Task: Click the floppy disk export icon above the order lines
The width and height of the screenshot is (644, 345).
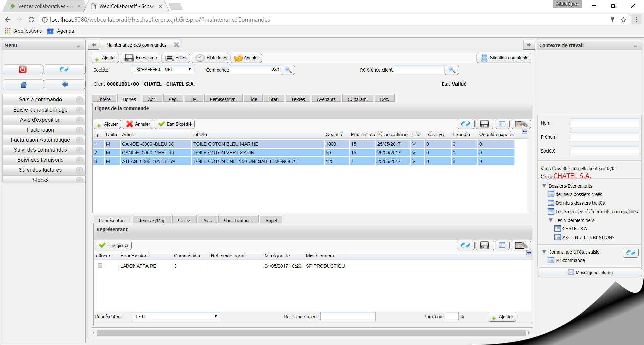Action: click(x=484, y=124)
